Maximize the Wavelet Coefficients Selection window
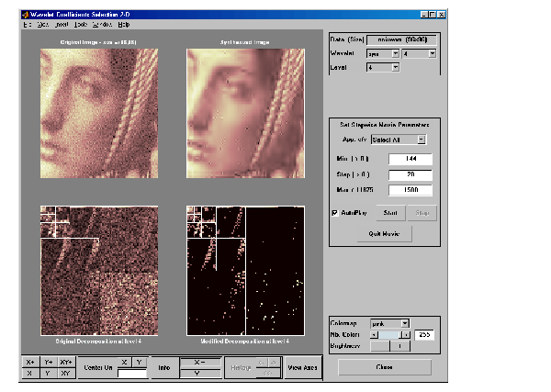The image size is (551, 392). coord(433,15)
